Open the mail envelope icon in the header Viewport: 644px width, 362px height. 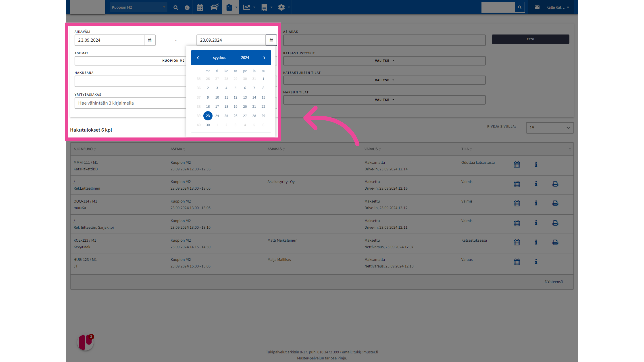(x=537, y=7)
